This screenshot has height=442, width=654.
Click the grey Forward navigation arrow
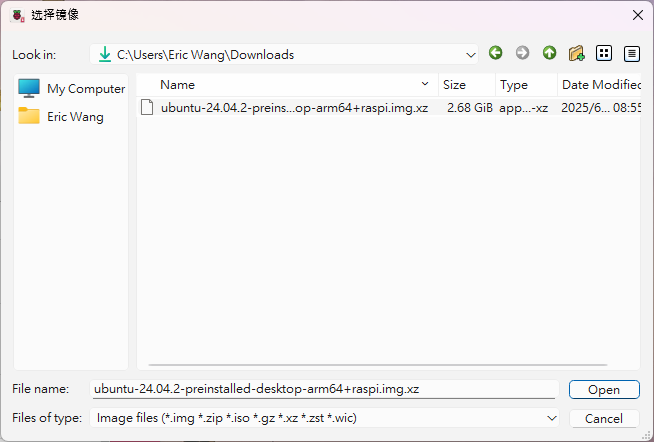pos(522,53)
